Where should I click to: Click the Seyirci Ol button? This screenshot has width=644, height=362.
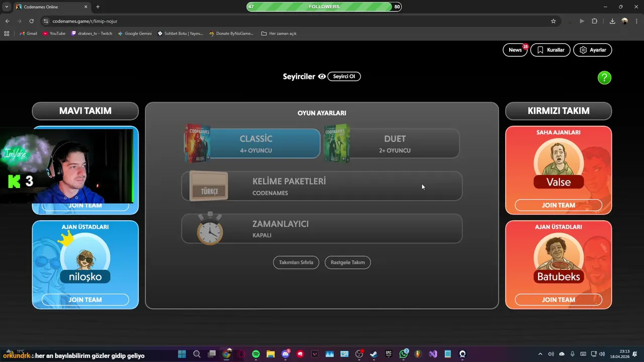[x=344, y=76]
